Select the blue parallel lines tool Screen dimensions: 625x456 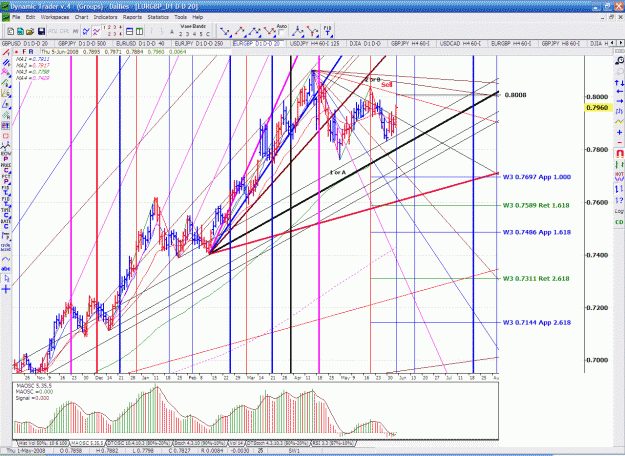[6, 63]
